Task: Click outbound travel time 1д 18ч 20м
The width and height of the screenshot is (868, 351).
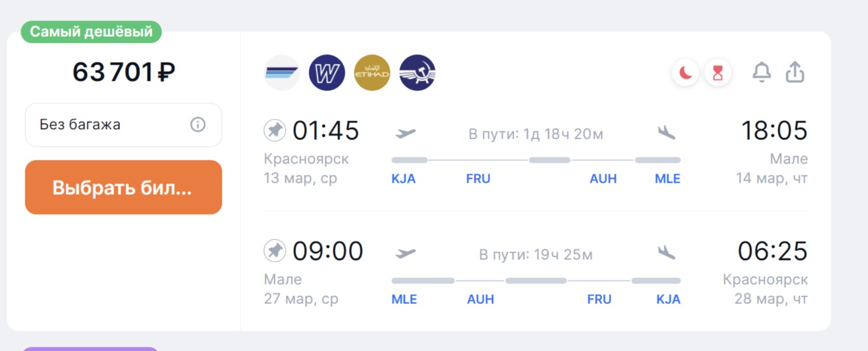Action: pyautogui.click(x=536, y=134)
